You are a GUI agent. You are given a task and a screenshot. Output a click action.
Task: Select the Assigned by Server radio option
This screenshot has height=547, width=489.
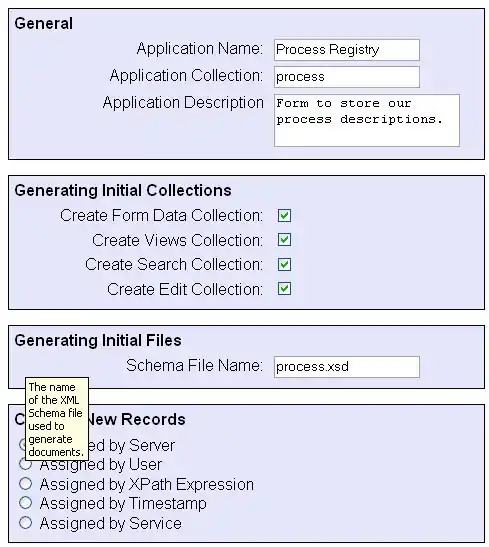coord(22,444)
